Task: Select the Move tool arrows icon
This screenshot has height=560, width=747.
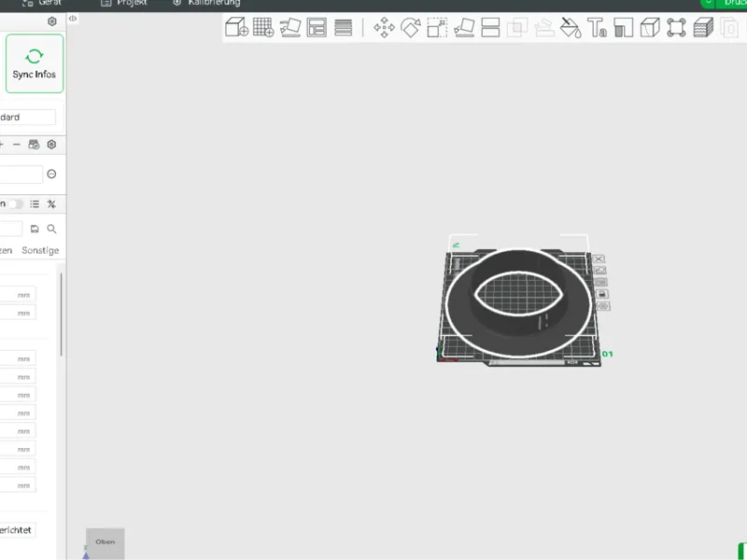Action: [x=384, y=27]
